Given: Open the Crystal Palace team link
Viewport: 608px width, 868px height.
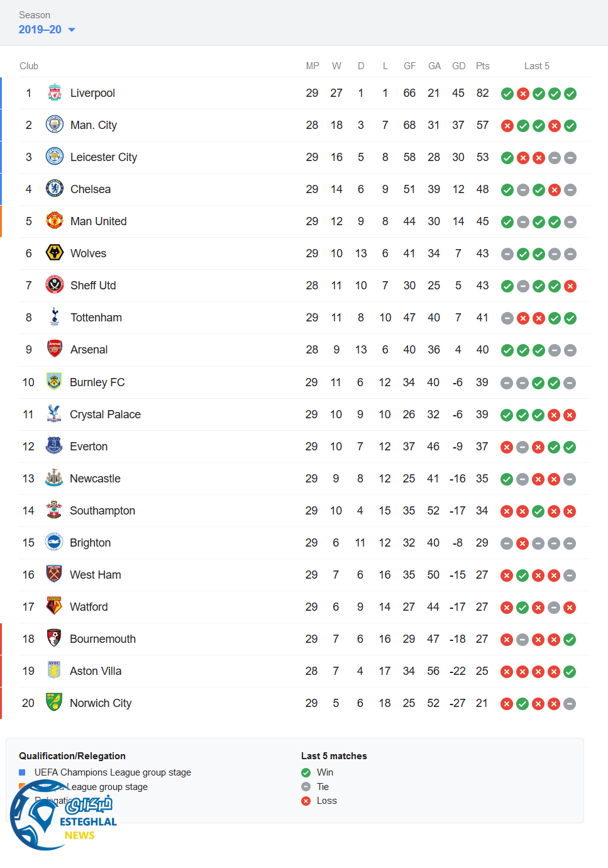Looking at the screenshot, I should pos(105,415).
